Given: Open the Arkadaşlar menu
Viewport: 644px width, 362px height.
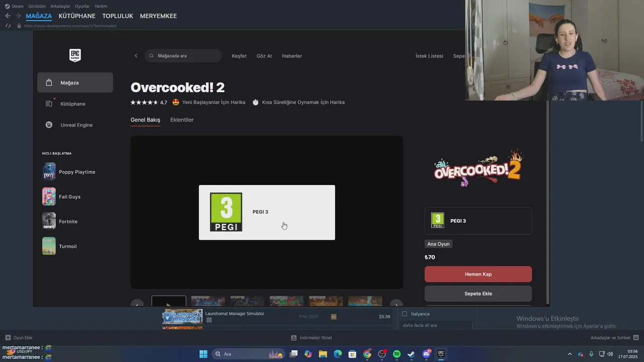Looking at the screenshot, I should (60, 6).
